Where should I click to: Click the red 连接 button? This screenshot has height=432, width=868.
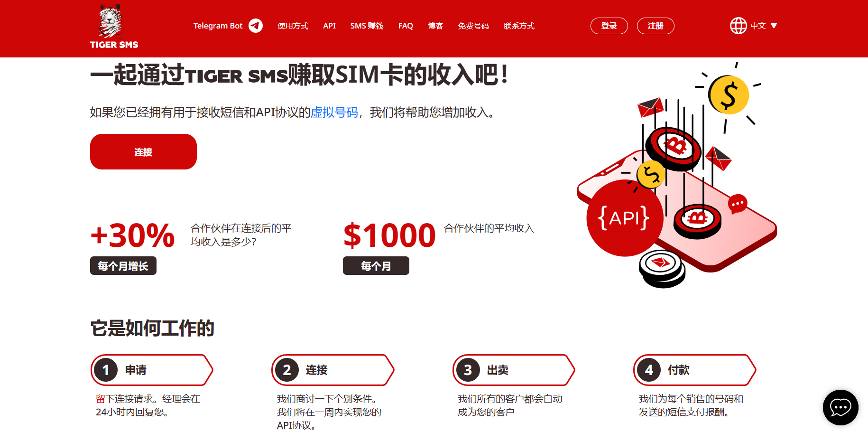coord(143,151)
